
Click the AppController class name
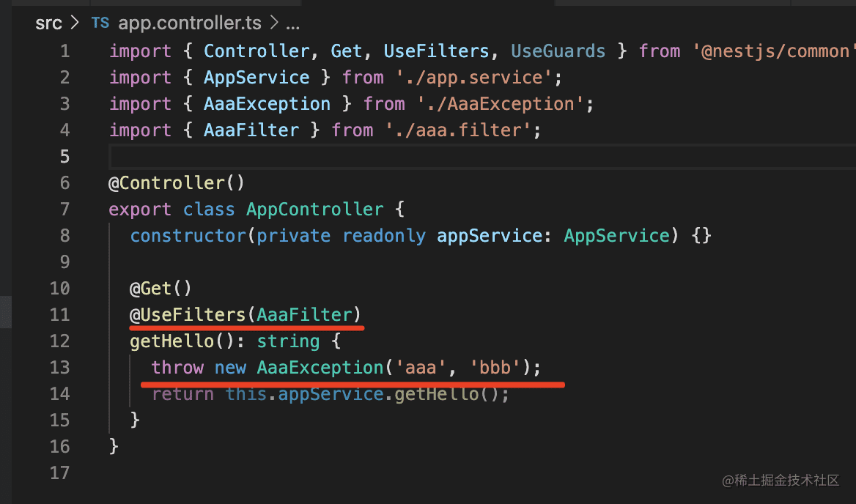pyautogui.click(x=314, y=210)
